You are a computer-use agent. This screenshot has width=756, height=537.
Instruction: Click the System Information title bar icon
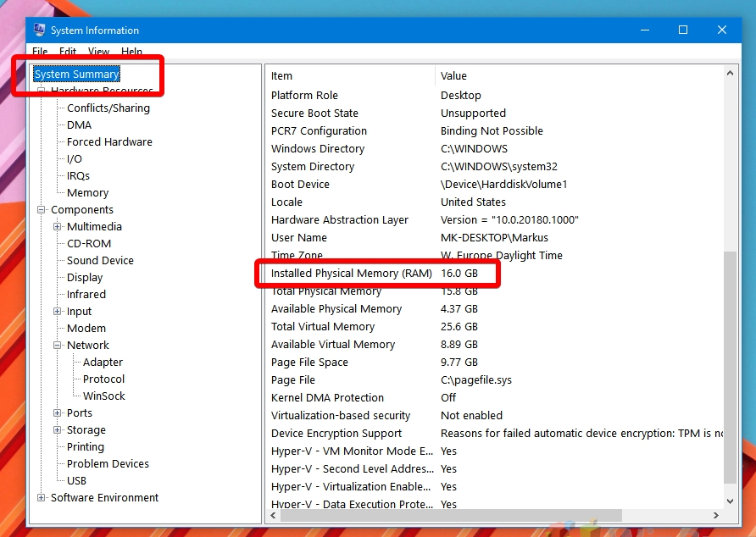[39, 30]
